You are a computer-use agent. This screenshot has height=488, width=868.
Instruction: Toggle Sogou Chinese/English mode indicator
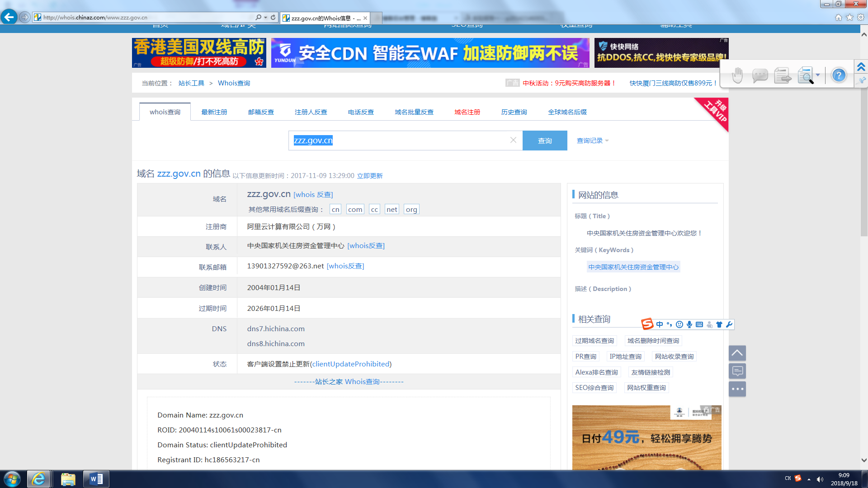(660, 324)
